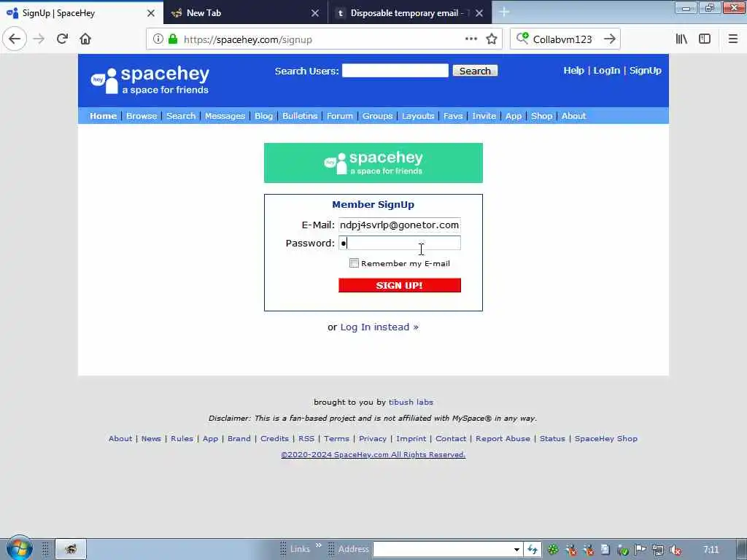Screen dimensions: 747x560
Task: Click the taskbar address refresh arrows
Action: (x=532, y=550)
